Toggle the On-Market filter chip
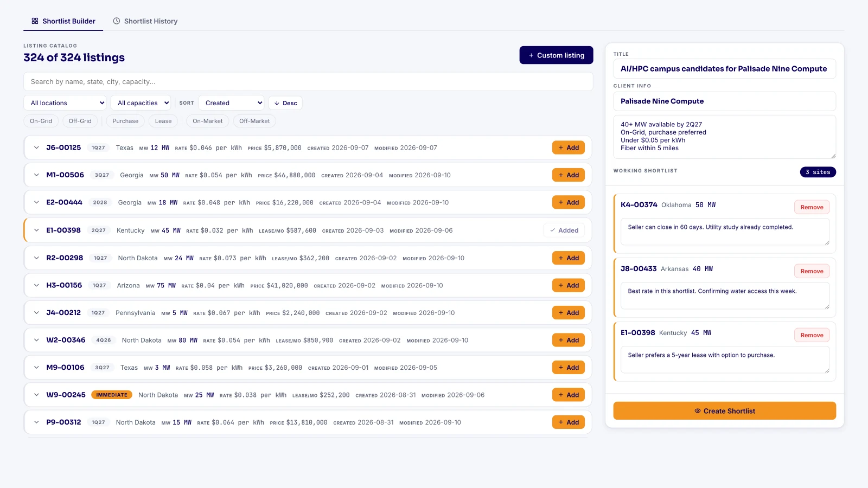The width and height of the screenshot is (868, 488). [x=208, y=121]
